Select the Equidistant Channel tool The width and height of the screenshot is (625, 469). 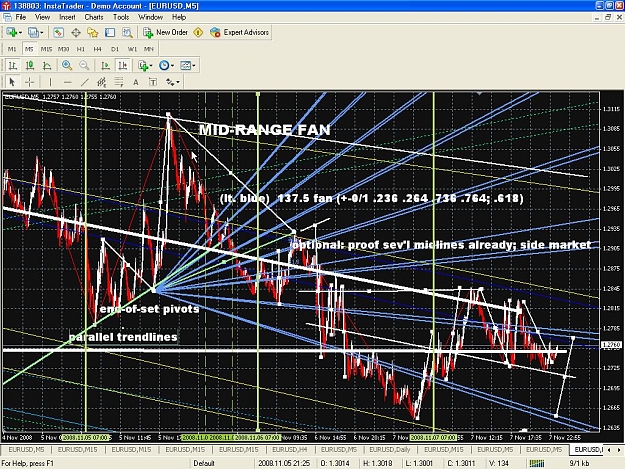coord(102,82)
